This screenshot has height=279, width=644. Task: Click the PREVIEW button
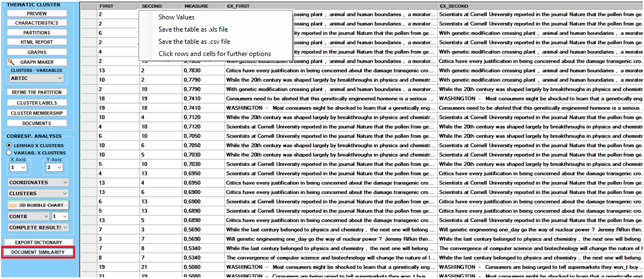point(37,13)
